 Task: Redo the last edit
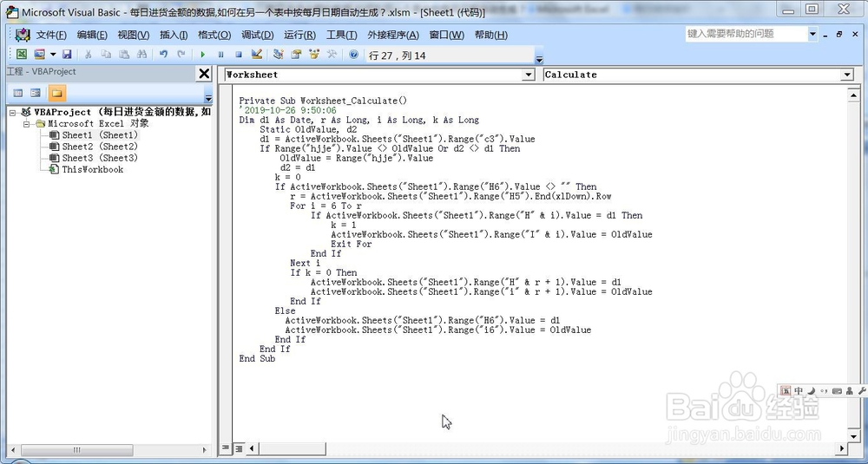pyautogui.click(x=181, y=54)
